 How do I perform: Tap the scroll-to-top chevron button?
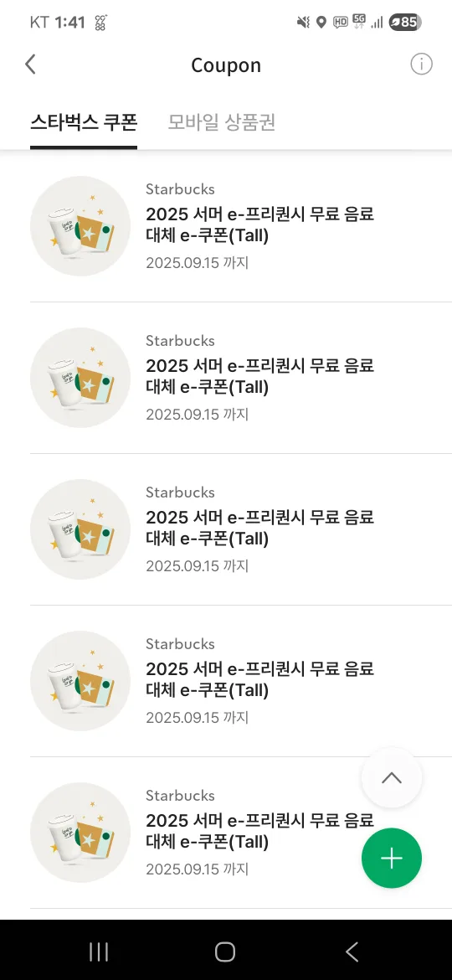tap(392, 778)
